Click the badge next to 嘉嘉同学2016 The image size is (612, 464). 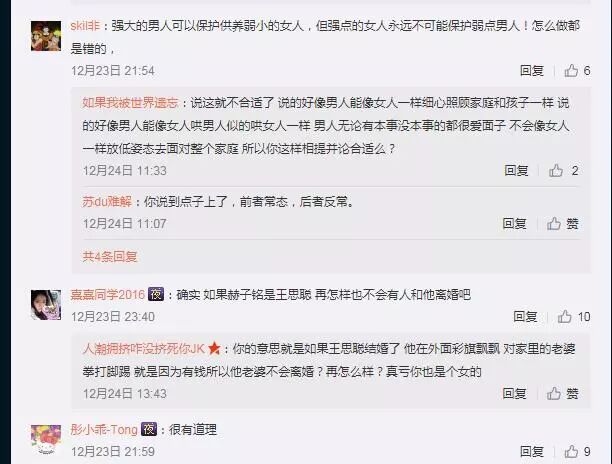(156, 294)
